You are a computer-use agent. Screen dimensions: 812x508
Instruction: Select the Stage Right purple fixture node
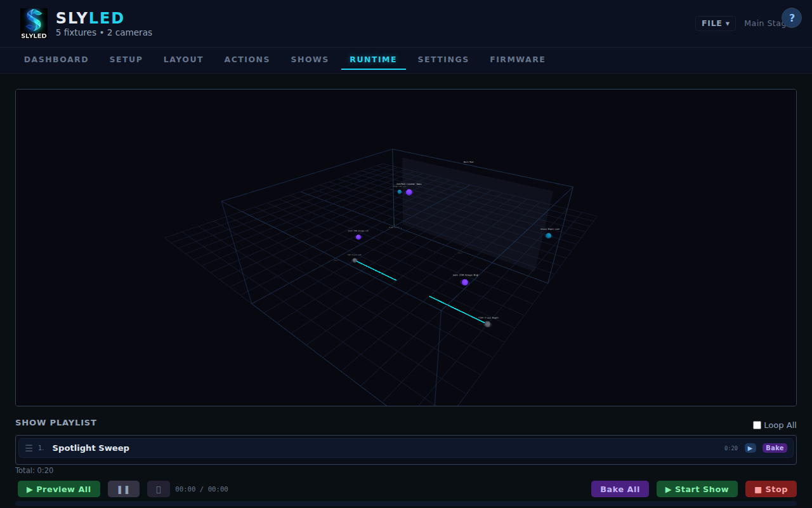[465, 282]
